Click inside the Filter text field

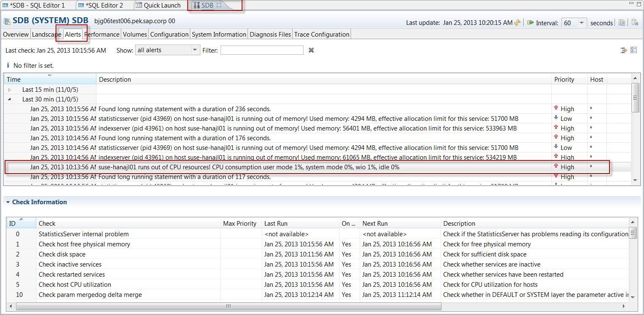click(x=261, y=50)
